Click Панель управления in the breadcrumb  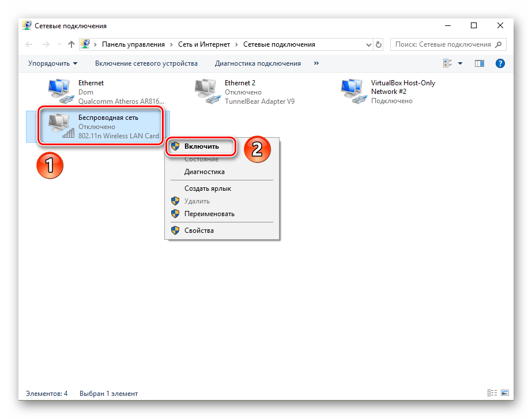click(x=133, y=44)
